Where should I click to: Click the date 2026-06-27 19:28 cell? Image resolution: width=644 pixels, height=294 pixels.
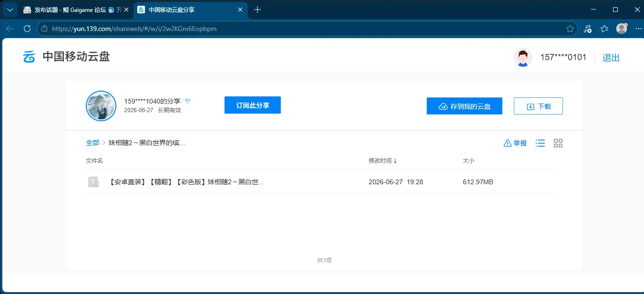coord(396,182)
